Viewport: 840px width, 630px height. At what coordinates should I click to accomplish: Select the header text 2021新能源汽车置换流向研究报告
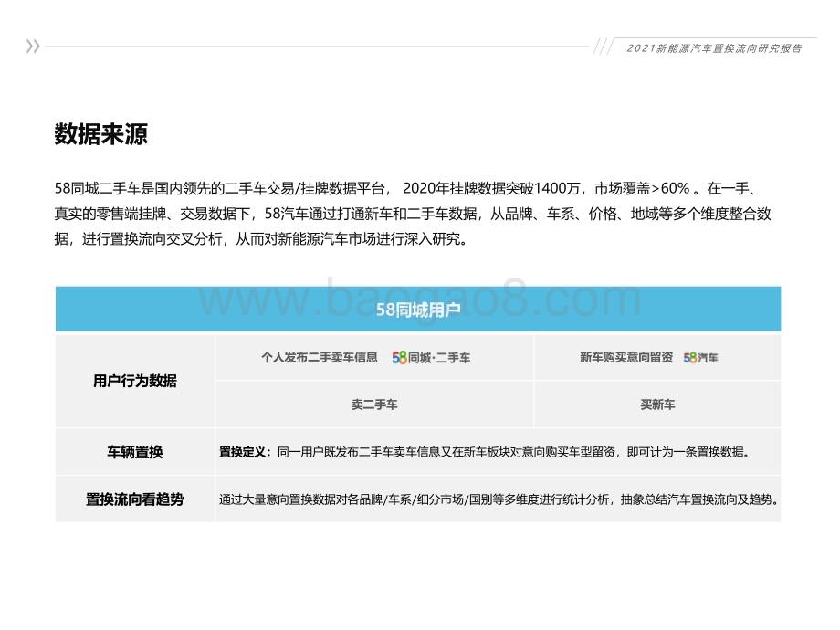[714, 48]
